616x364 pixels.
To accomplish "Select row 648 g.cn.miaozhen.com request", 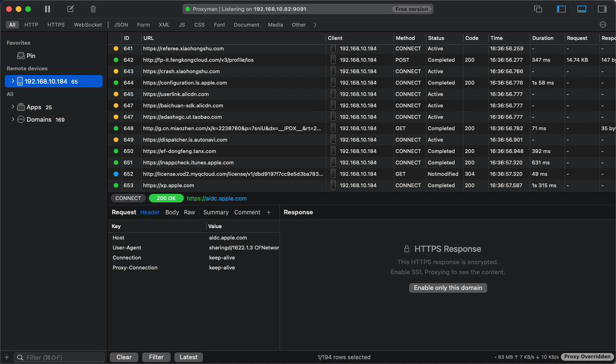I will pos(362,128).
